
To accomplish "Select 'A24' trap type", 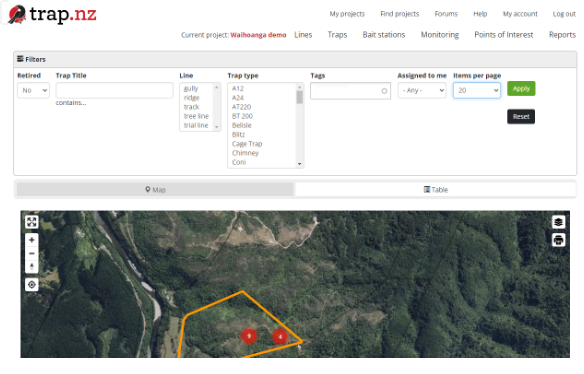I will pos(238,98).
